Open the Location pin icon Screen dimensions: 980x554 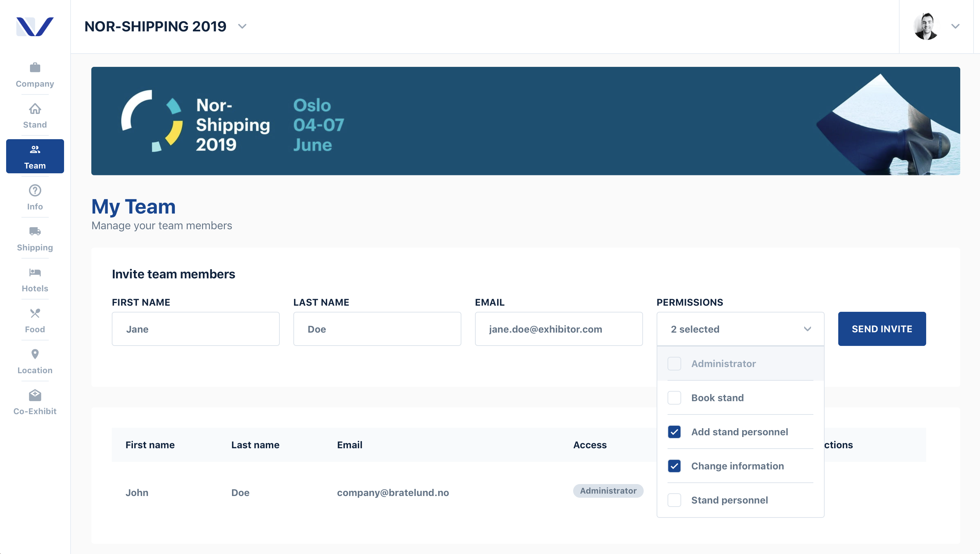(x=35, y=354)
